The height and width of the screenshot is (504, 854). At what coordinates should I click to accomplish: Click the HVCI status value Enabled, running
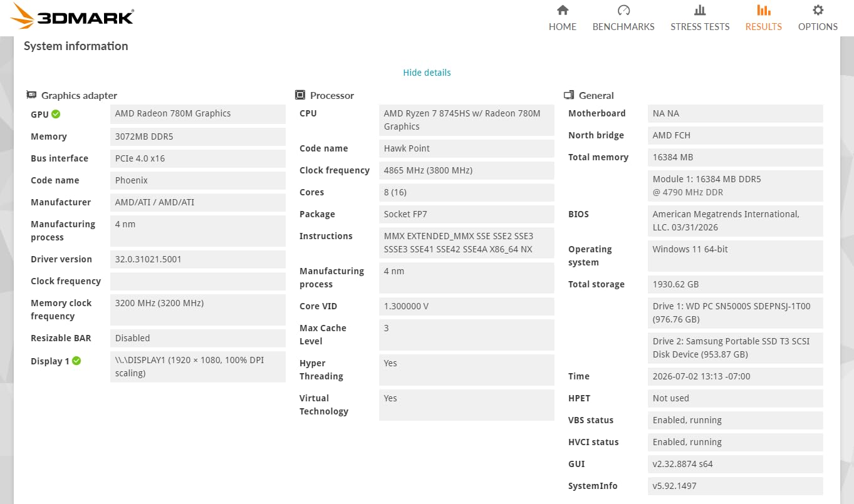(x=736, y=442)
